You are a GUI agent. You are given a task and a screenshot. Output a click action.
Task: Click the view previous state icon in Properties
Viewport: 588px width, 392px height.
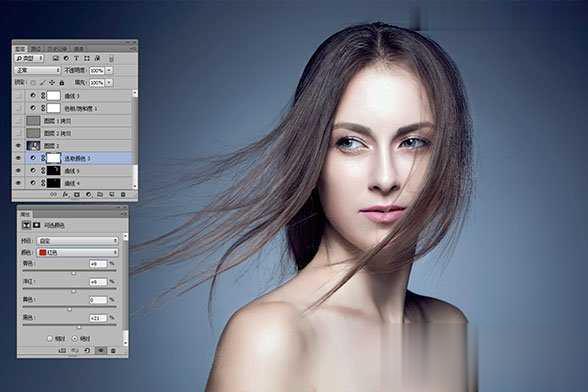(x=75, y=350)
